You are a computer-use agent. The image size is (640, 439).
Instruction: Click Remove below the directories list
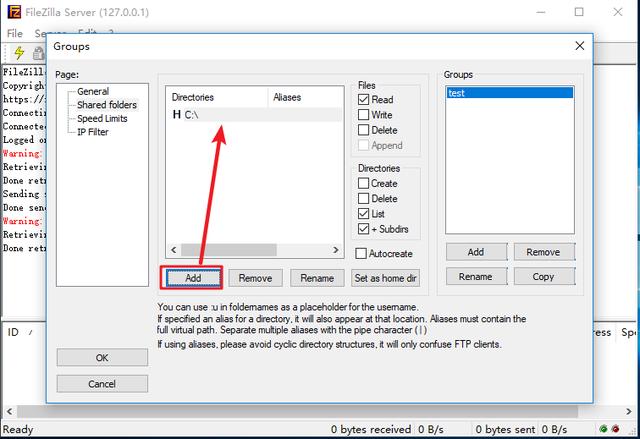point(255,278)
